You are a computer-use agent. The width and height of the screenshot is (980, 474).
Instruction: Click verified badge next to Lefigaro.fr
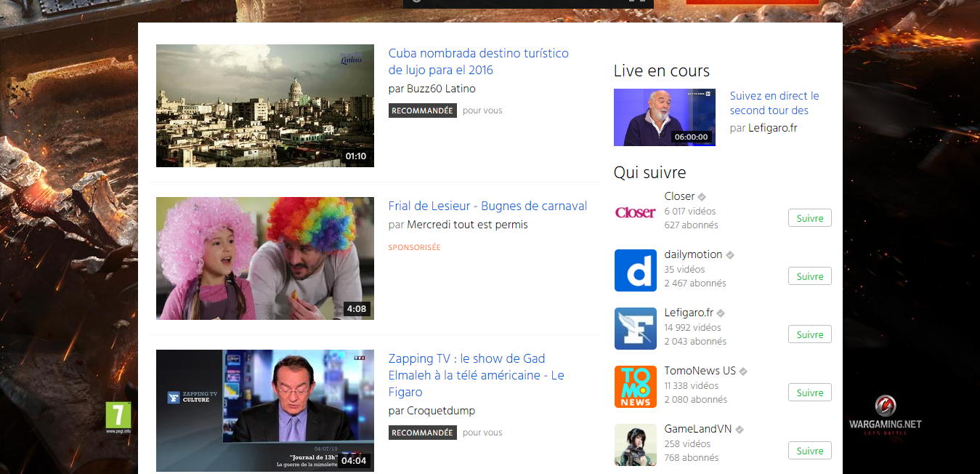click(721, 313)
